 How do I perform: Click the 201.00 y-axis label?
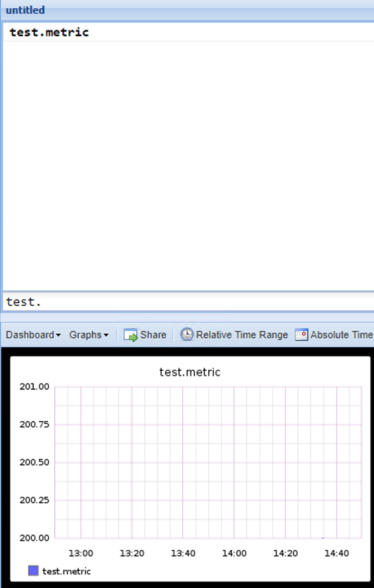click(35, 387)
